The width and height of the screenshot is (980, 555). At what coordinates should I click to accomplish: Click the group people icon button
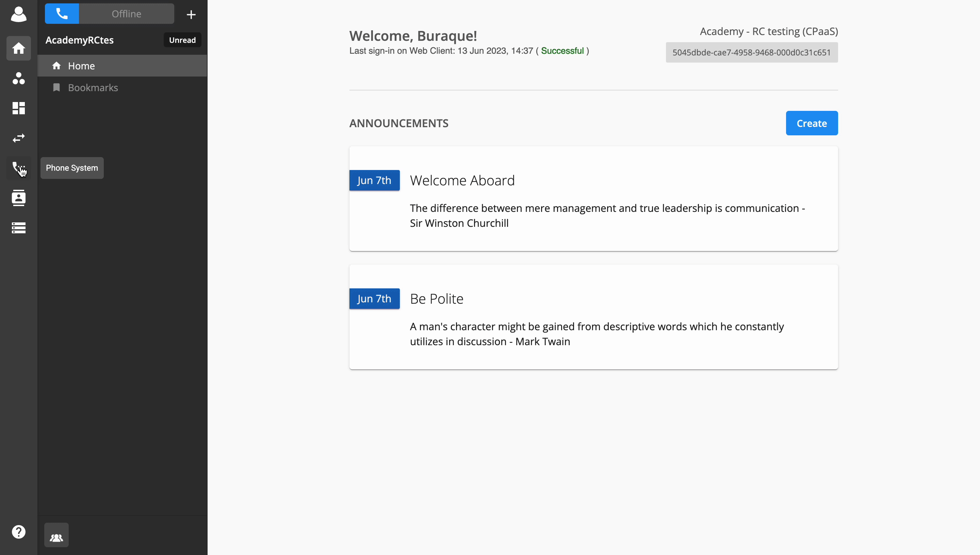[x=56, y=535]
